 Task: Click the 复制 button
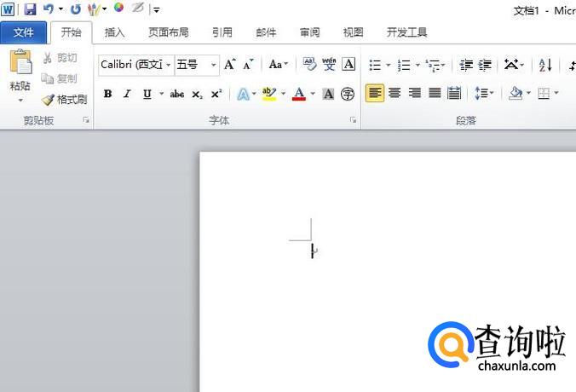pos(59,78)
